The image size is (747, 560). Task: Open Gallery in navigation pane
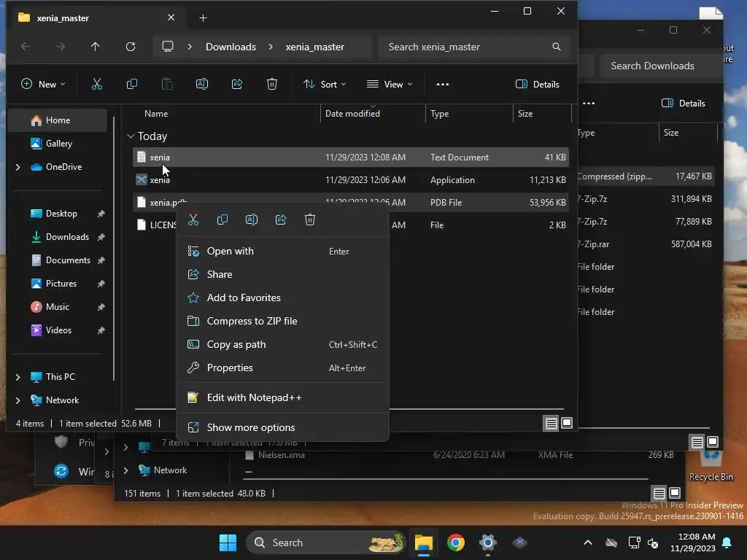(x=58, y=144)
